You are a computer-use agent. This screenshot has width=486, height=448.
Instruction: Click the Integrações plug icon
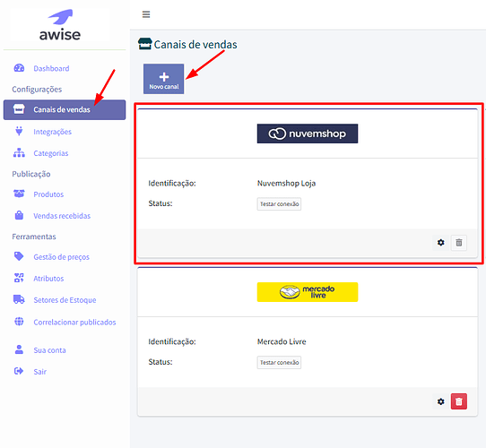[19, 131]
